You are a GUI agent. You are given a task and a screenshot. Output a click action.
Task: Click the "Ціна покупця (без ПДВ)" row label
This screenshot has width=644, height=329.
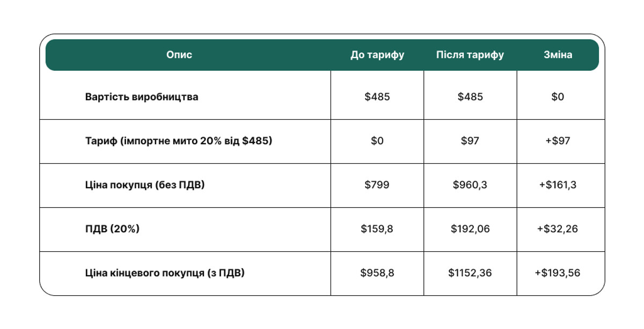pyautogui.click(x=145, y=185)
